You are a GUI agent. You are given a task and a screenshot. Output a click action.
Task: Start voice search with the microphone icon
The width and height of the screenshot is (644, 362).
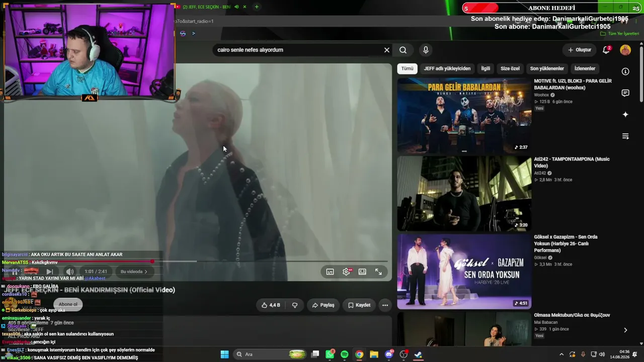click(x=426, y=50)
